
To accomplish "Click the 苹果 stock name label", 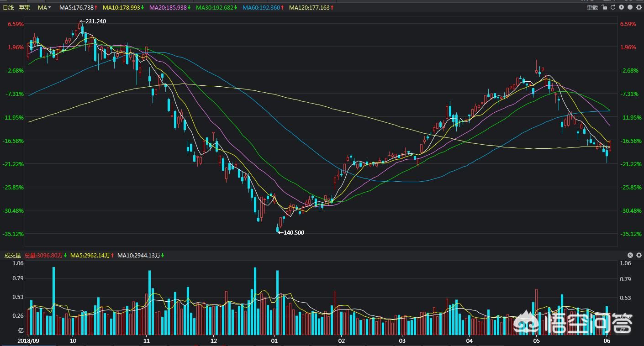I will click(25, 8).
